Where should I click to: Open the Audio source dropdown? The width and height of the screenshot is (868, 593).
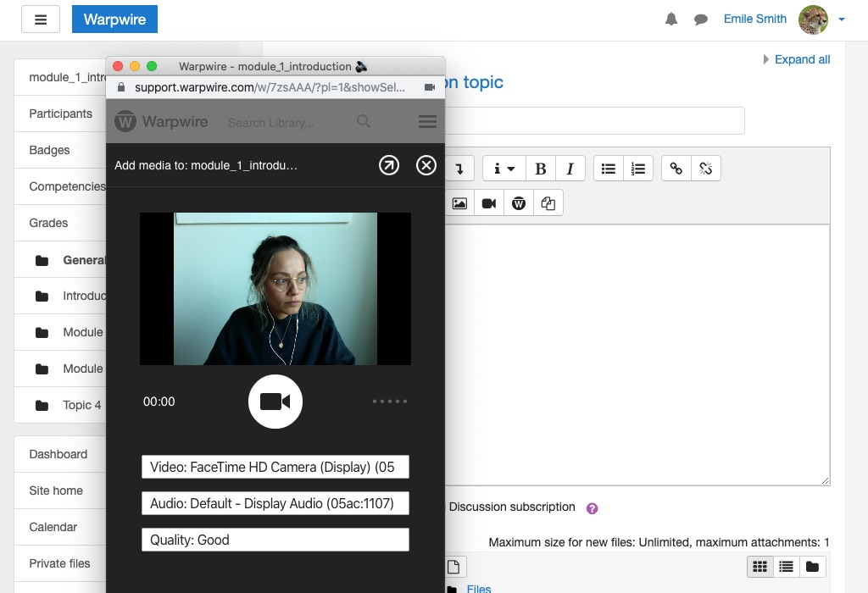[x=275, y=503]
